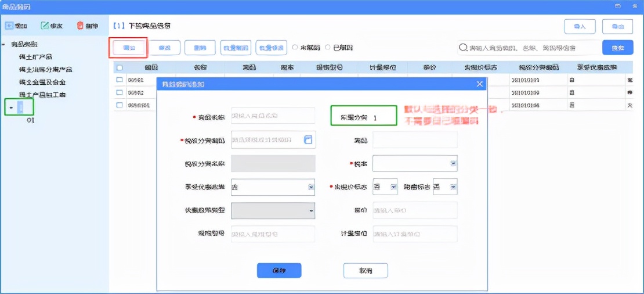The width and height of the screenshot is (644, 294).
Task: Select the '01' child node in the tree
Action: (30, 120)
